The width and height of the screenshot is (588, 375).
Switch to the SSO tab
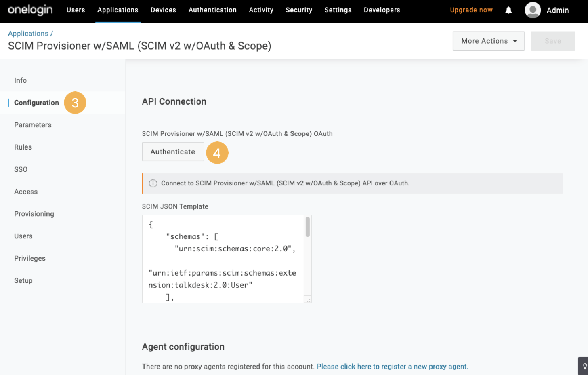click(x=21, y=169)
